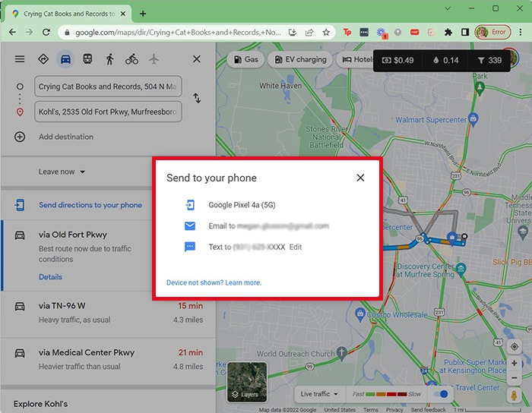Select walking travel mode
This screenshot has height=413, width=532.
point(109,59)
